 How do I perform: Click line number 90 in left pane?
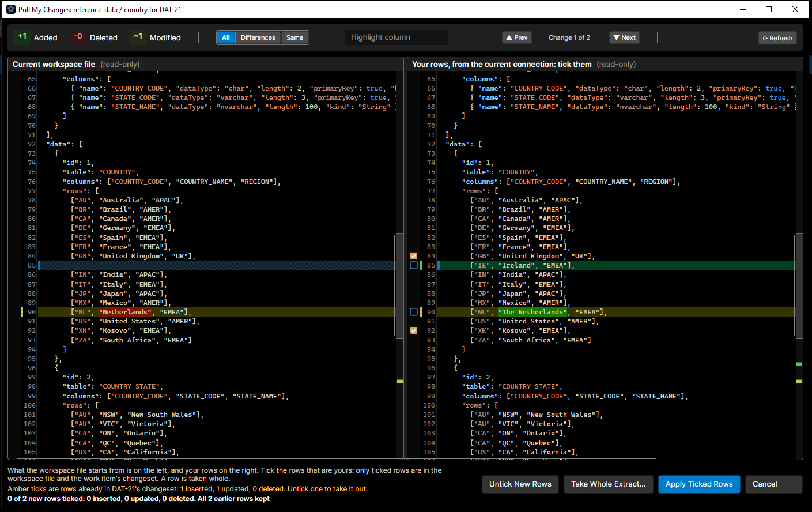click(x=32, y=312)
